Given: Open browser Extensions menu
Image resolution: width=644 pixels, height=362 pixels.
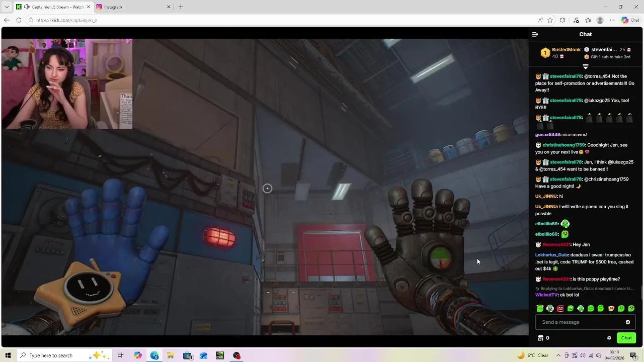Looking at the screenshot, I should 562,20.
